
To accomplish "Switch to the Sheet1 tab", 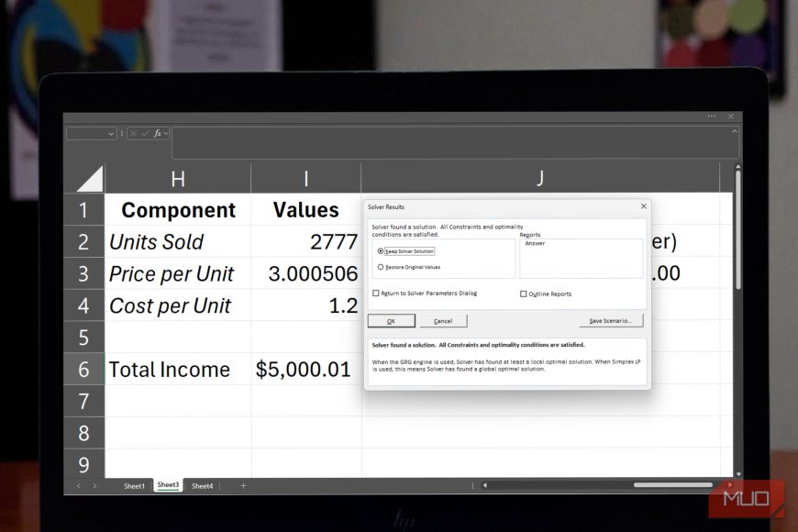I will (x=135, y=485).
